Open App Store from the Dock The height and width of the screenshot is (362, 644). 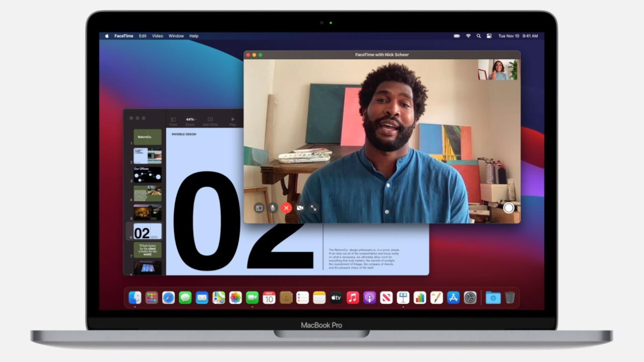click(453, 298)
